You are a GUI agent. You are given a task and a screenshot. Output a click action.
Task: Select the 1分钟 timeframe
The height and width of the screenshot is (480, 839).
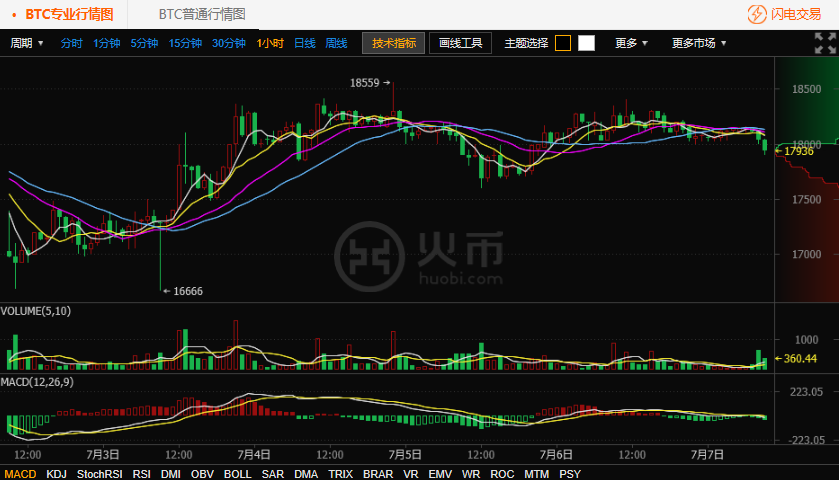106,43
